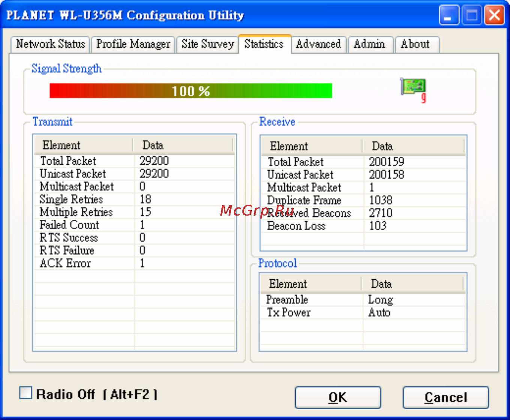Click the value 1038
The height and width of the screenshot is (420, 510).
point(381,200)
